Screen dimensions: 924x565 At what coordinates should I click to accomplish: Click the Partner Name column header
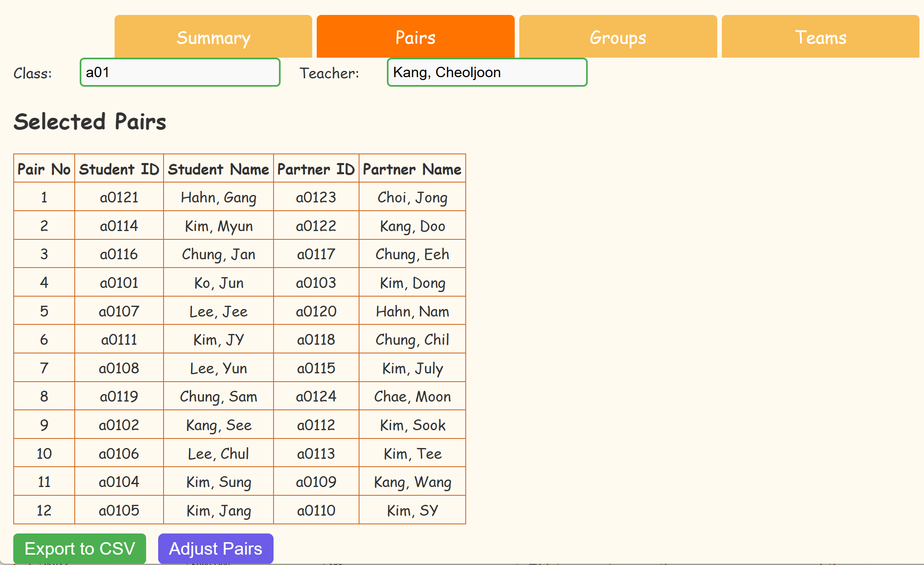click(x=412, y=169)
